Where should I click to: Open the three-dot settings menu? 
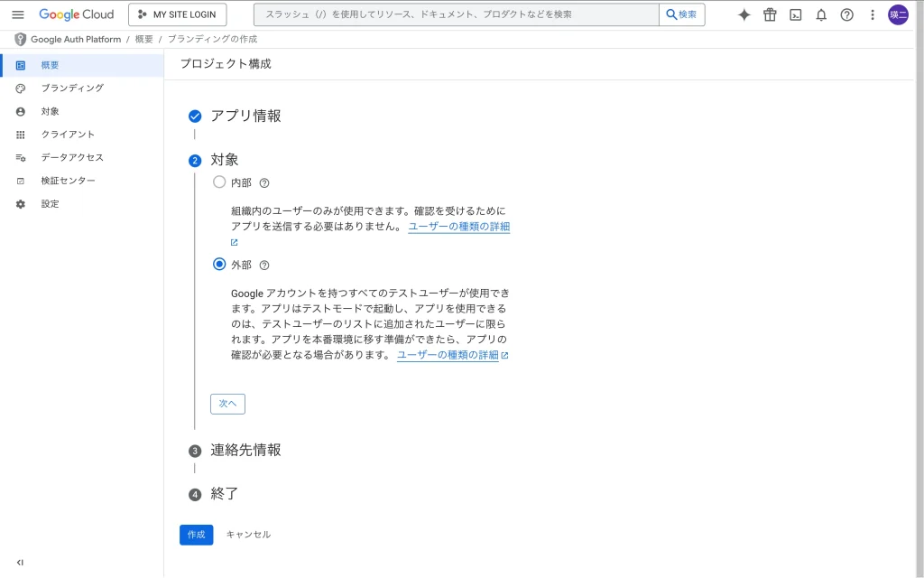(872, 14)
